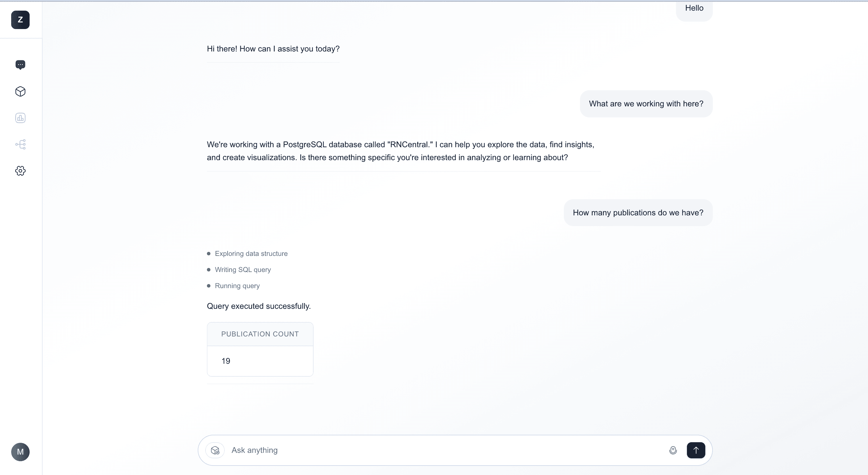This screenshot has width=868, height=475.
Task: Click the M user avatar
Action: click(x=20, y=452)
